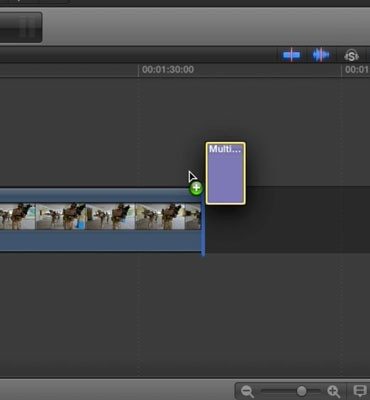
Task: Disable audio skimming waveform button
Action: click(x=321, y=55)
